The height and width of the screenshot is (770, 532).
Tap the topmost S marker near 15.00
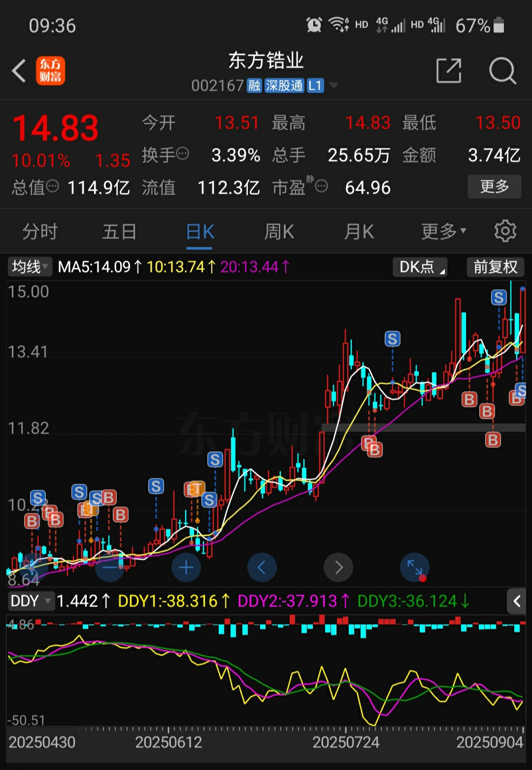[x=499, y=298]
